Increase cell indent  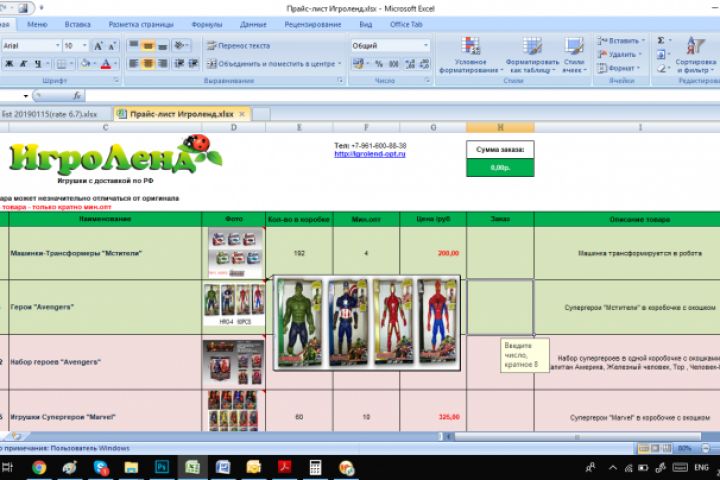(x=193, y=63)
